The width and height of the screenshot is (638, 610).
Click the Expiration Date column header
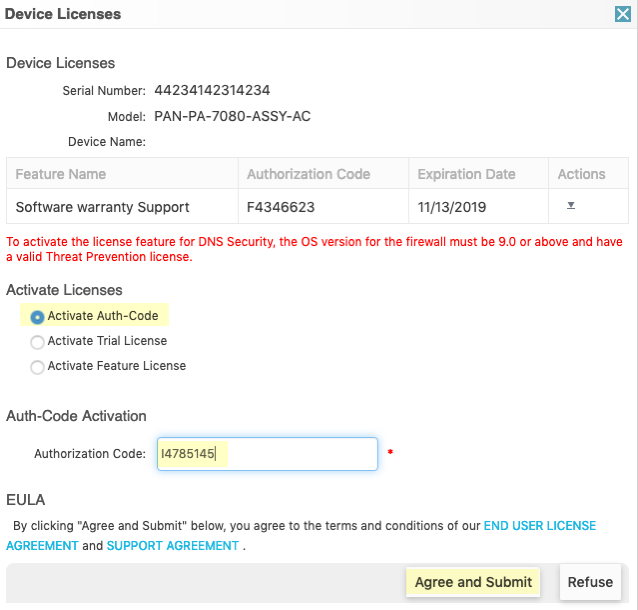[467, 174]
